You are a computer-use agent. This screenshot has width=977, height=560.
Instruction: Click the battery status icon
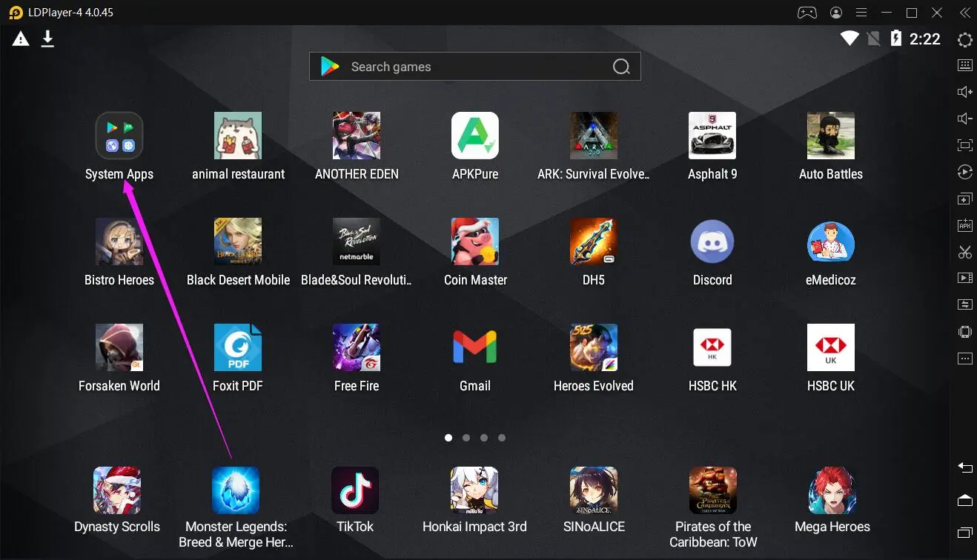pyautogui.click(x=895, y=39)
